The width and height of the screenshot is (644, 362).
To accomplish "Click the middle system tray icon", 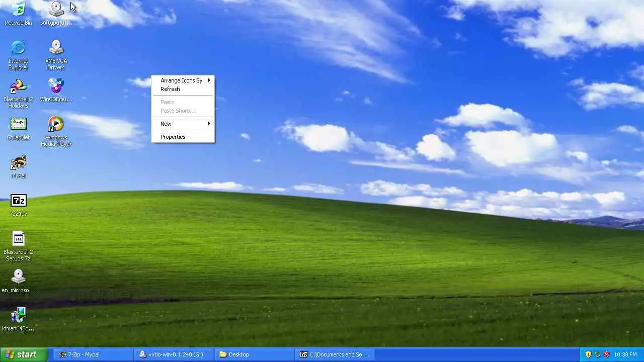I will click(x=597, y=354).
